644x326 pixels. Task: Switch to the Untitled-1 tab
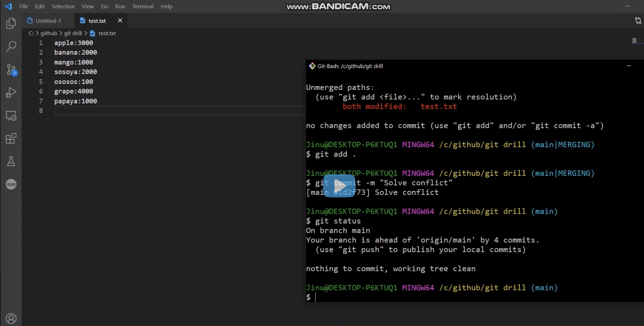[x=48, y=21]
